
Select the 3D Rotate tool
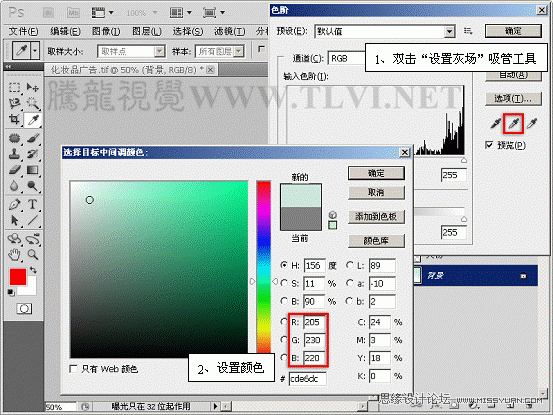[x=15, y=239]
